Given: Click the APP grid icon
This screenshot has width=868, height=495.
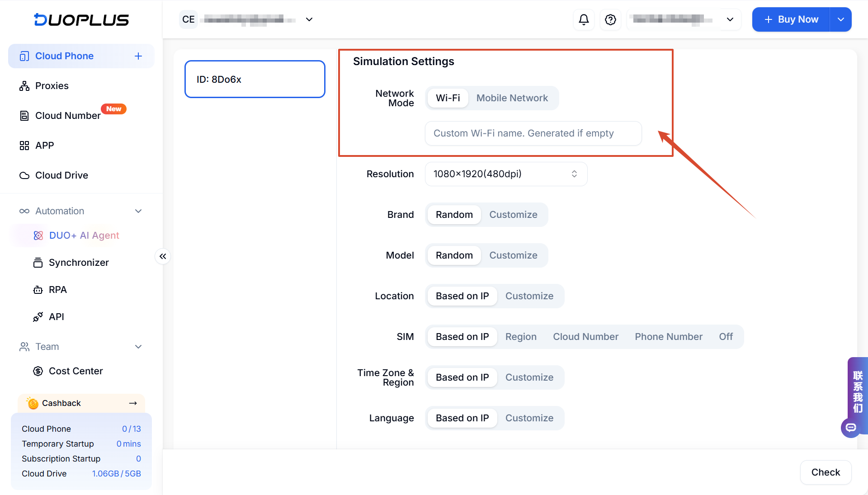Looking at the screenshot, I should coord(24,146).
